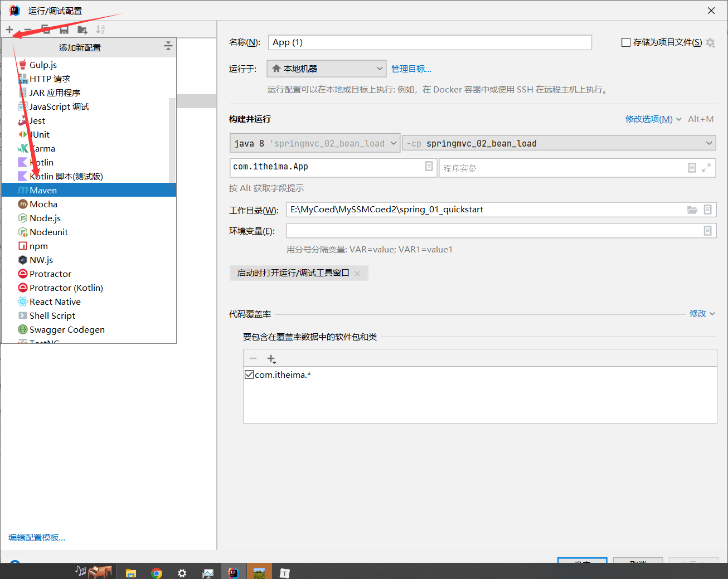Expand the program arguments field
The width and height of the screenshot is (728, 579).
(706, 168)
